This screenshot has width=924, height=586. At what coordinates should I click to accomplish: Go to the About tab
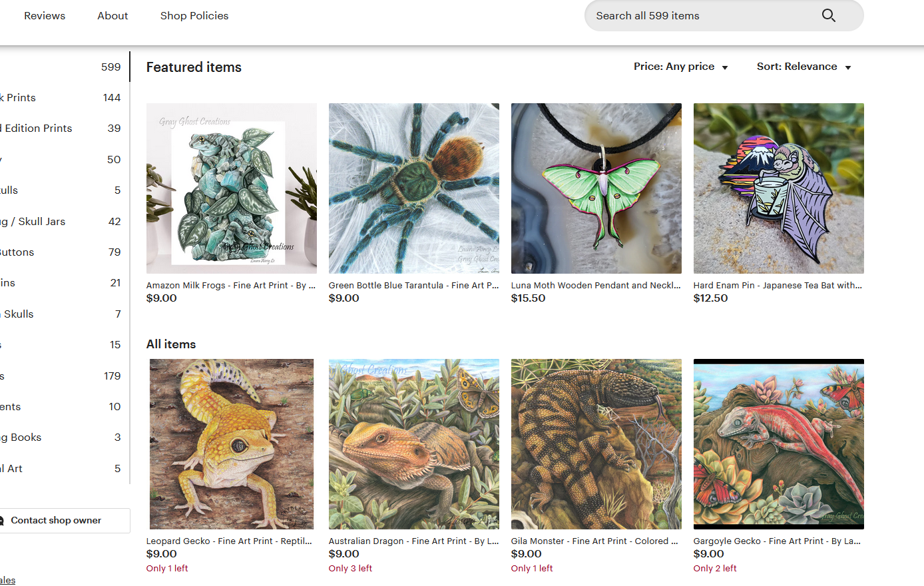coord(113,15)
